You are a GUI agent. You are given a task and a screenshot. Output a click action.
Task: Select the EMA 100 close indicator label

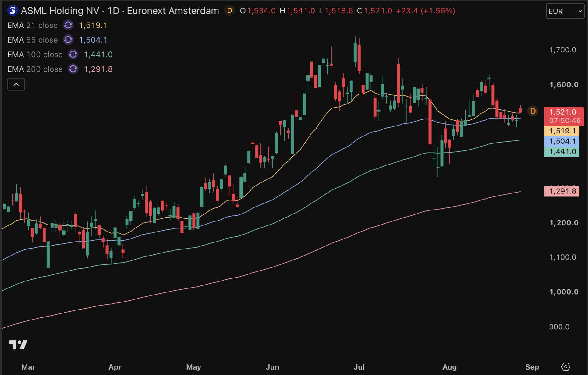pyautogui.click(x=35, y=55)
